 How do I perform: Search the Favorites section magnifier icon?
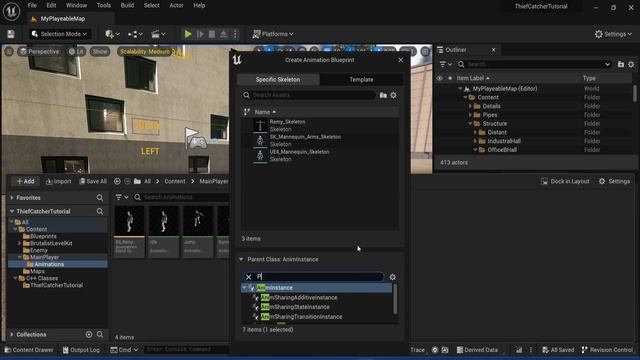pos(100,198)
